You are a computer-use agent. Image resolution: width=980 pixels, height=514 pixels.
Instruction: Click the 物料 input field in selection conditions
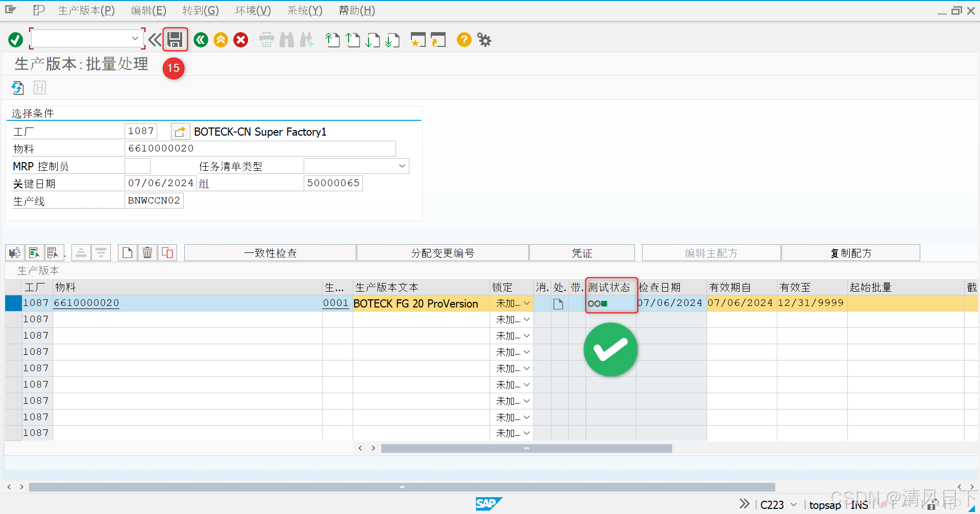pos(260,148)
